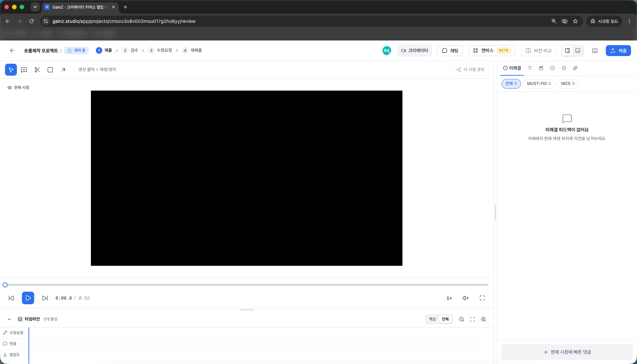The height and width of the screenshot is (364, 637).
Task: Skip to next marker
Action: pyautogui.click(x=45, y=298)
